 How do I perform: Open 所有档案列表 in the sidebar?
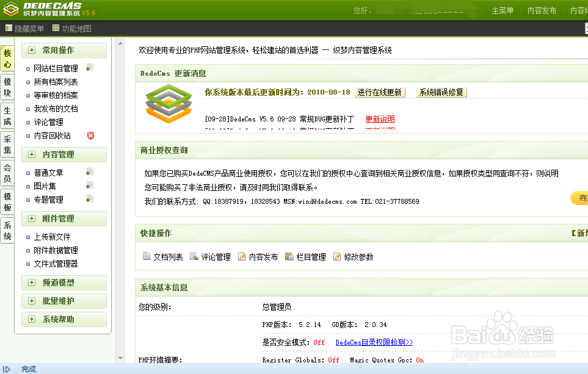(56, 82)
